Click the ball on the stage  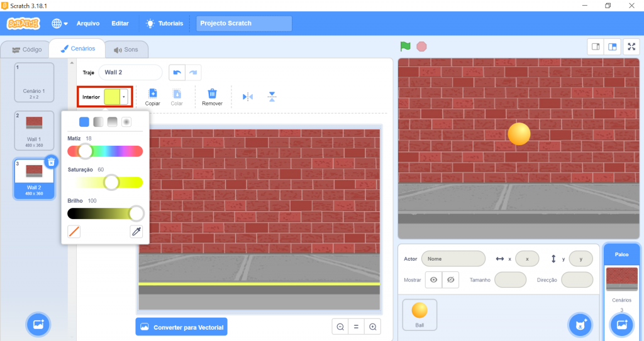519,134
